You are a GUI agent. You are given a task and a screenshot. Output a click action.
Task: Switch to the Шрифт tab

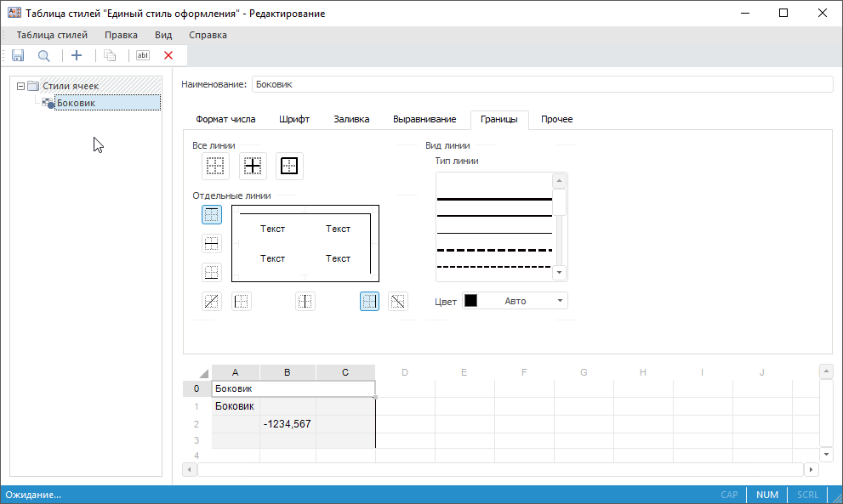point(294,119)
